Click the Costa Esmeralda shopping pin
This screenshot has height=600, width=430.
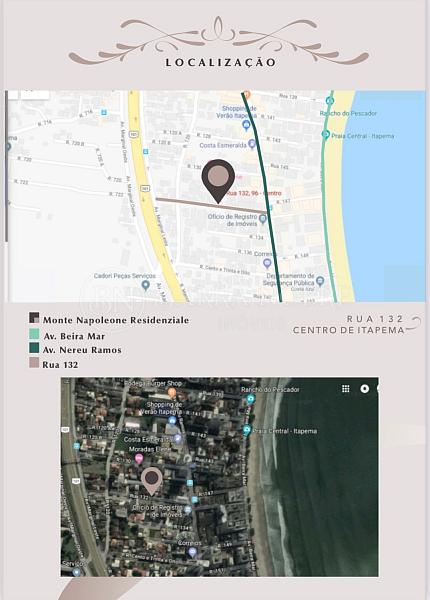(x=251, y=144)
